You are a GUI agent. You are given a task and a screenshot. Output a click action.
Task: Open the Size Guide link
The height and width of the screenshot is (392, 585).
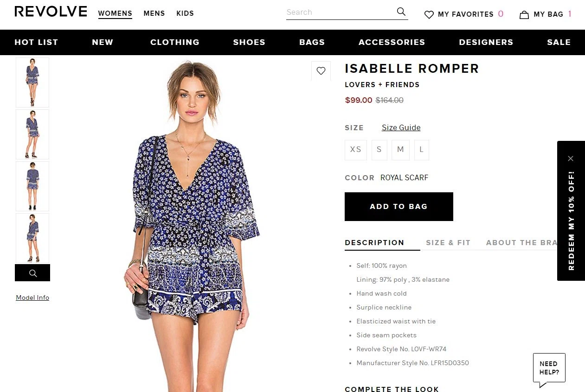click(401, 127)
